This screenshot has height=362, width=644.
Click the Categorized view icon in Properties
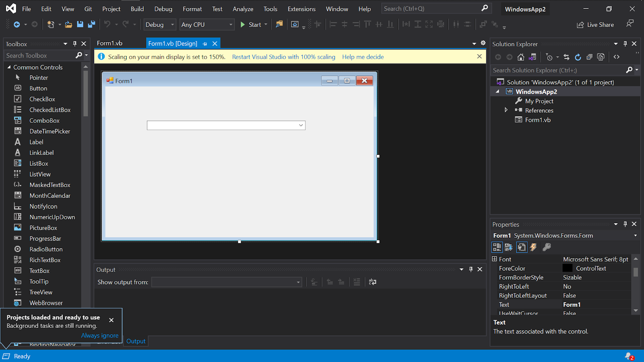497,247
